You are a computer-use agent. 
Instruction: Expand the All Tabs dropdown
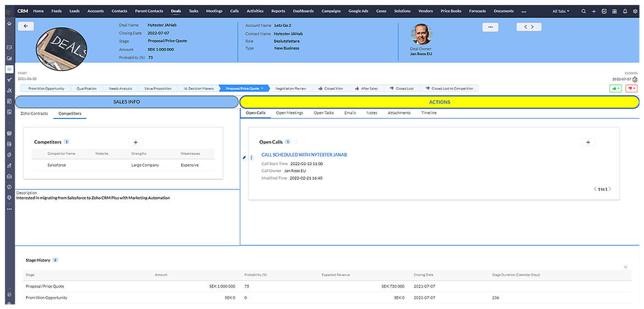pos(561,11)
